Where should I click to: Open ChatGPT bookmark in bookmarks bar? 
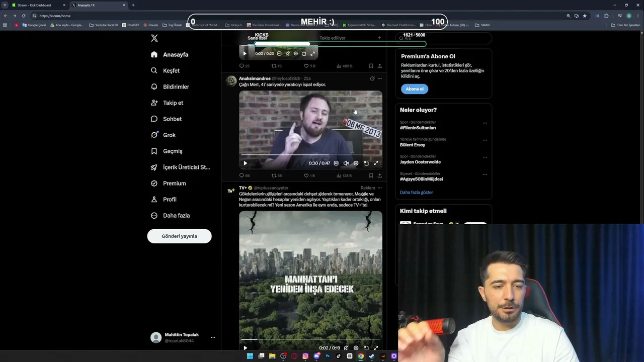coord(130,25)
